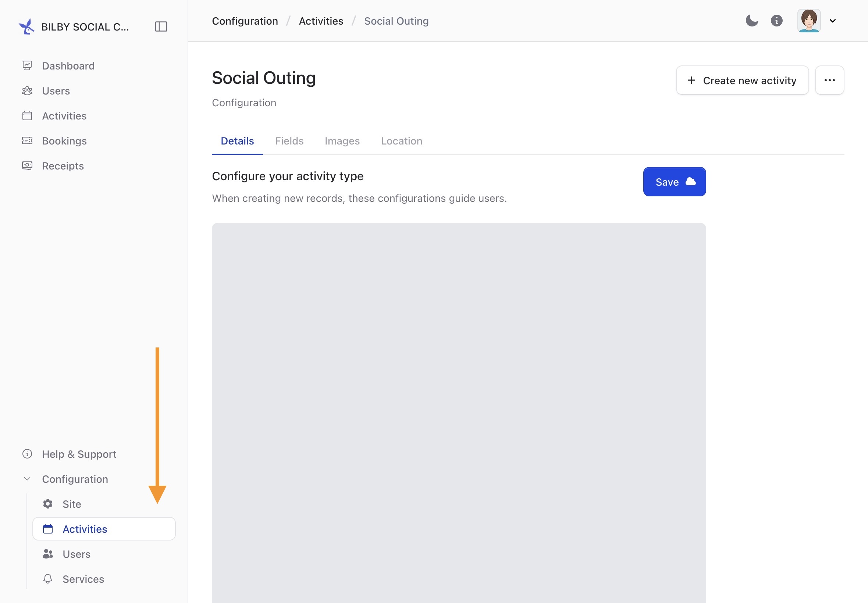The image size is (868, 603).
Task: Click the Social Outing page heading
Action: tap(264, 78)
